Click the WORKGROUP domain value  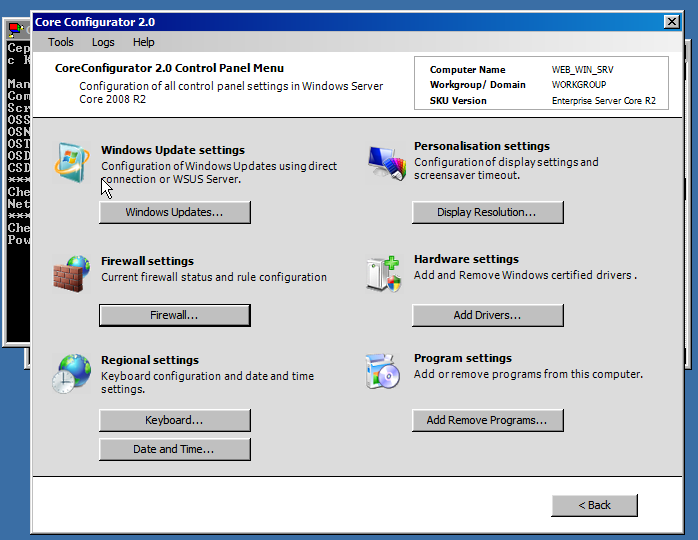pos(579,85)
